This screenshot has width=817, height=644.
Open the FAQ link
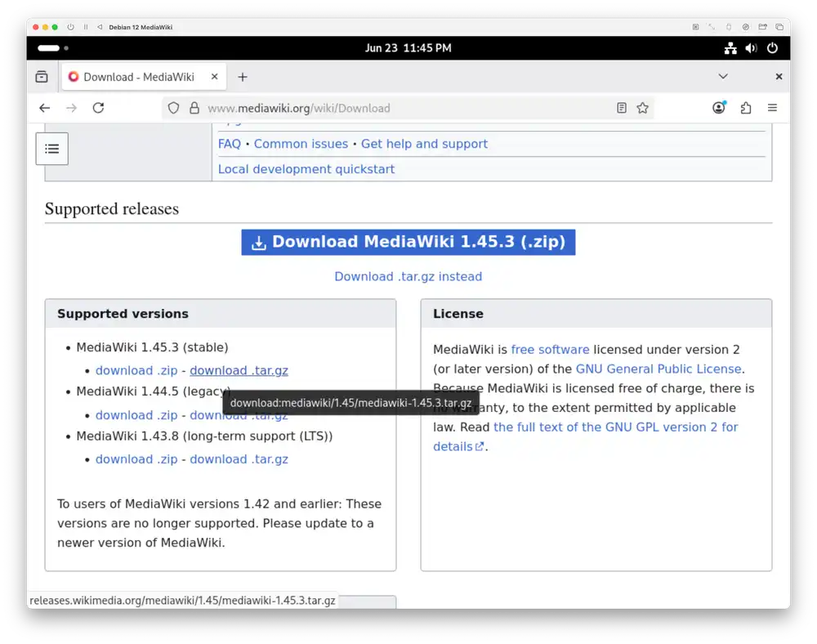[x=230, y=144]
